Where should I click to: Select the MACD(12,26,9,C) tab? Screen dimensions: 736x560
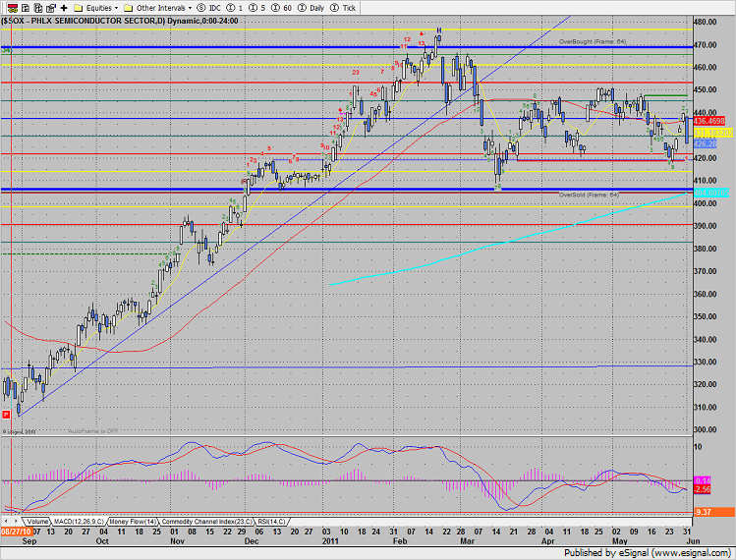click(x=79, y=522)
